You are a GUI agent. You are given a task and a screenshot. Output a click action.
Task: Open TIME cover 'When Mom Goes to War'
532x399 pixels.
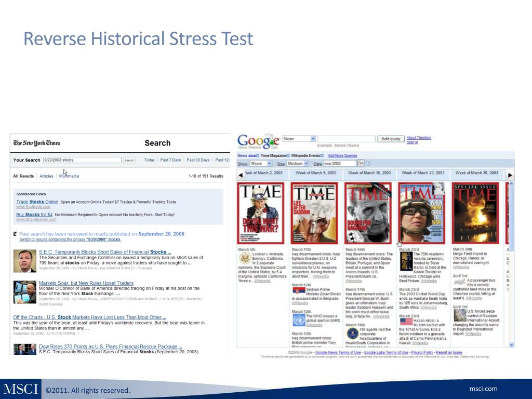(422, 213)
